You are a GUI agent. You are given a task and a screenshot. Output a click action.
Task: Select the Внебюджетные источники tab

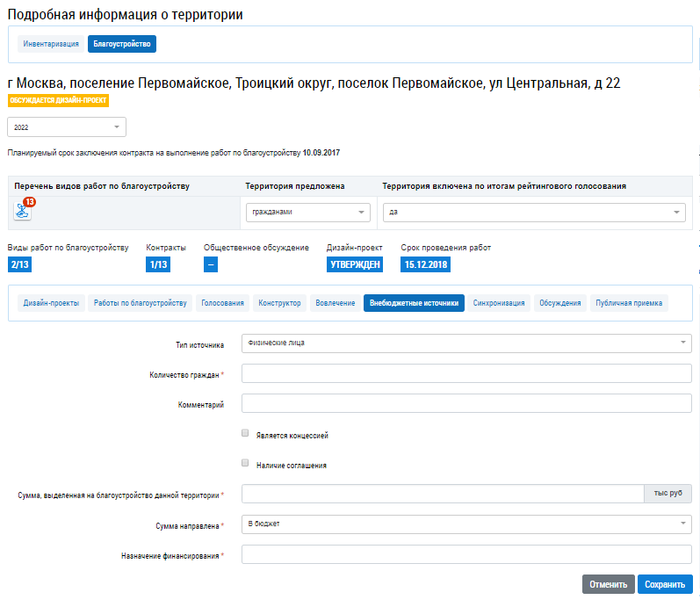coord(414,303)
